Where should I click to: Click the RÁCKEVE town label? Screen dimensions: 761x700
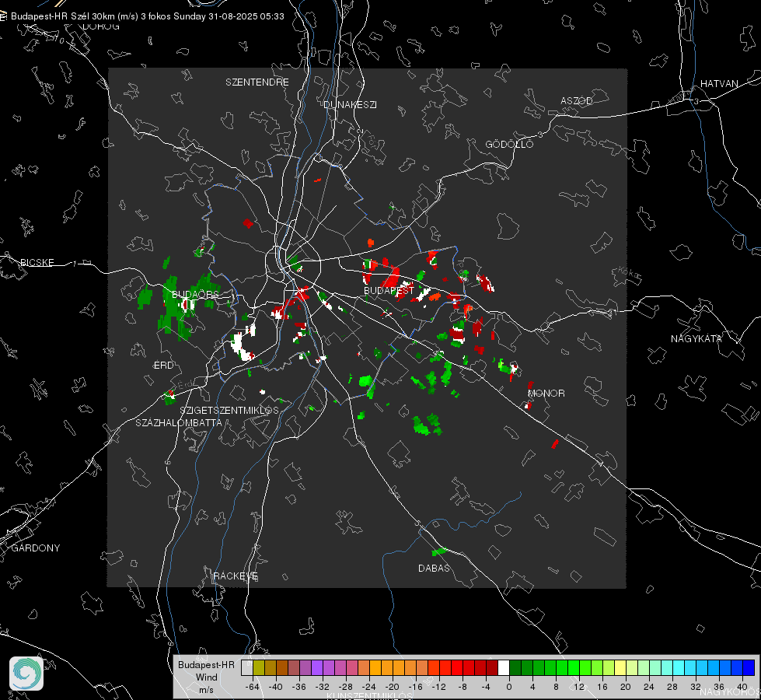[x=236, y=576]
